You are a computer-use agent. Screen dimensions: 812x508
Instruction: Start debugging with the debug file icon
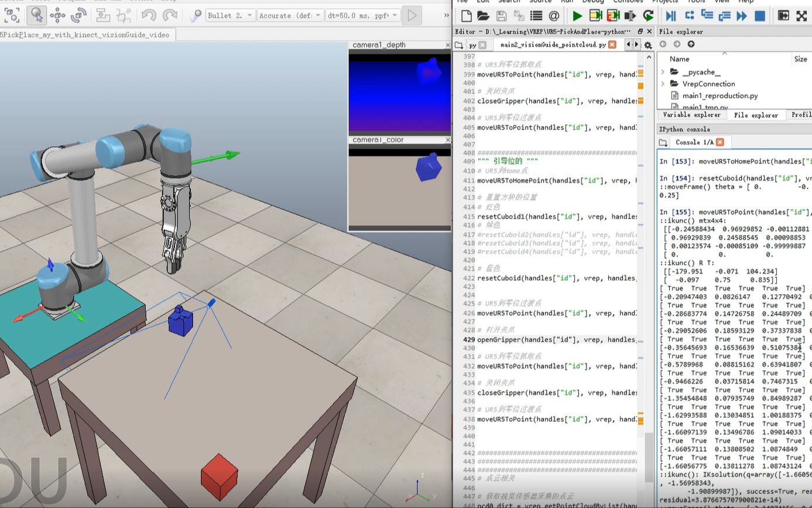671,16
